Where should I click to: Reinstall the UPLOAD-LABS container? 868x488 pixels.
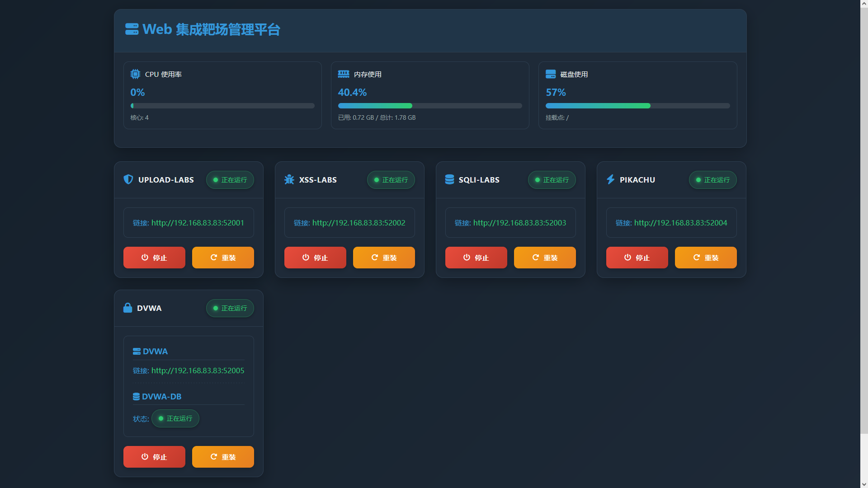click(223, 258)
